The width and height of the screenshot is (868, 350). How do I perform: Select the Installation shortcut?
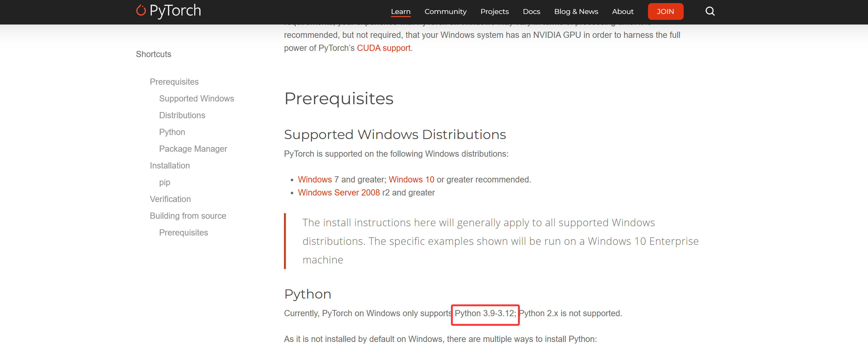[169, 166]
